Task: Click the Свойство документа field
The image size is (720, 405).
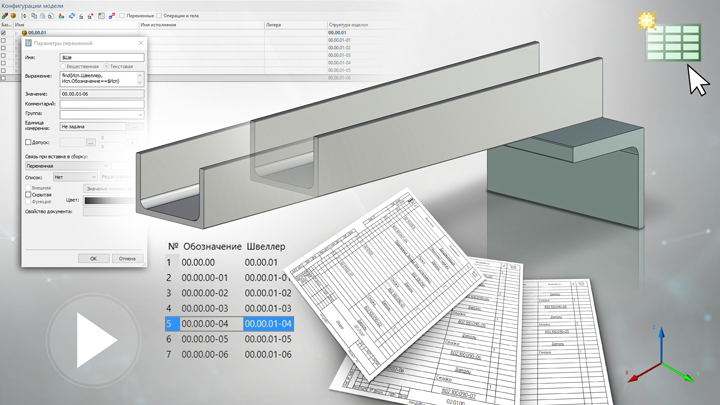Action: (x=109, y=212)
